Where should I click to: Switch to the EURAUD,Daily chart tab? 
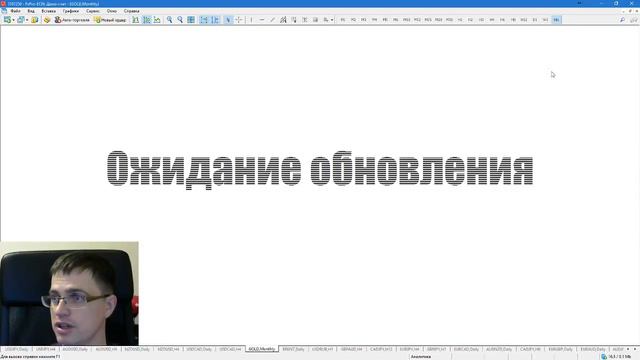pyautogui.click(x=593, y=349)
